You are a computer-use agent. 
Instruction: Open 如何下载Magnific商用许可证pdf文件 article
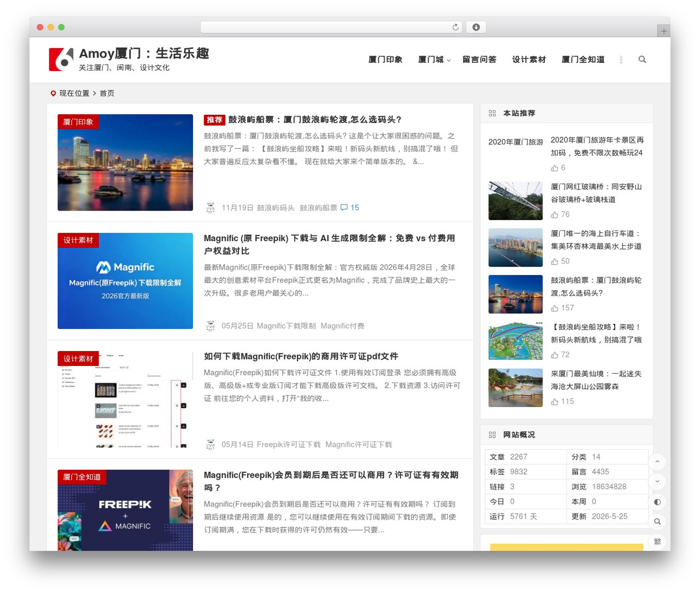point(301,357)
